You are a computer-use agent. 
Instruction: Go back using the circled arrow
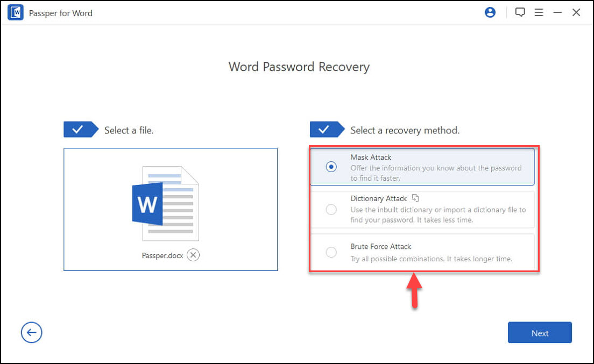(x=31, y=333)
